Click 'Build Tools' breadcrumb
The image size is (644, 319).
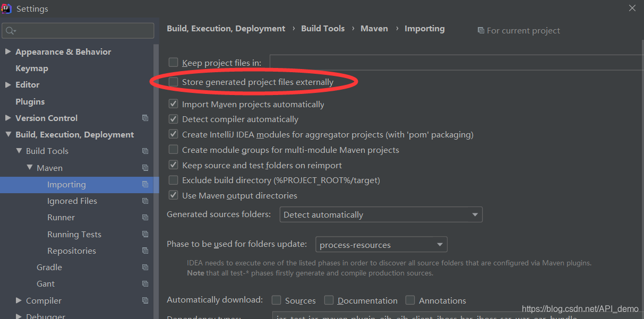coord(323,29)
